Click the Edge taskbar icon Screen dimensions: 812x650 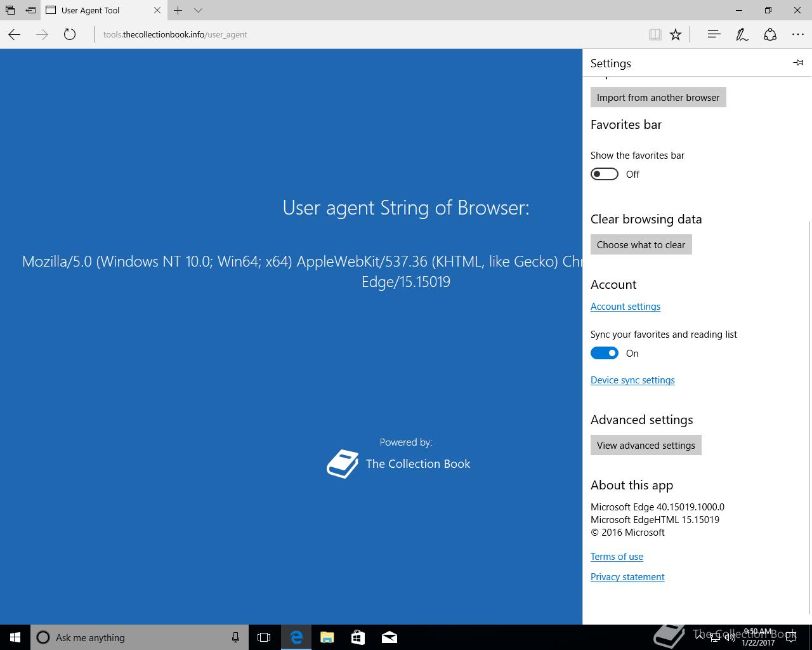pos(296,637)
